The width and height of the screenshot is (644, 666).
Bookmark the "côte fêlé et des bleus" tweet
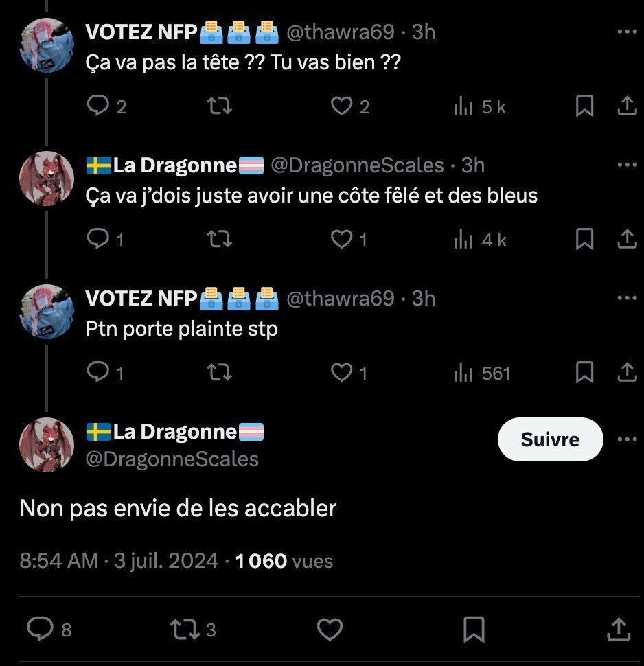click(x=584, y=240)
